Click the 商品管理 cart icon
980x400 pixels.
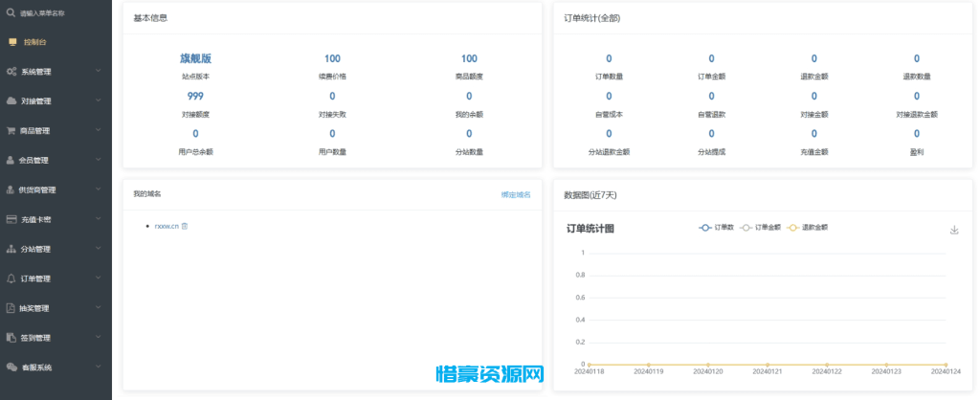(11, 131)
